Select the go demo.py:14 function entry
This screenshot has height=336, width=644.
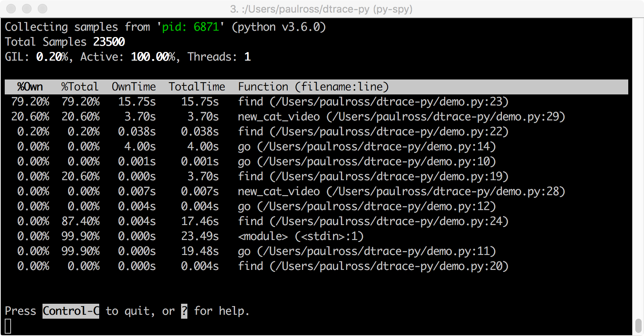[x=367, y=147]
